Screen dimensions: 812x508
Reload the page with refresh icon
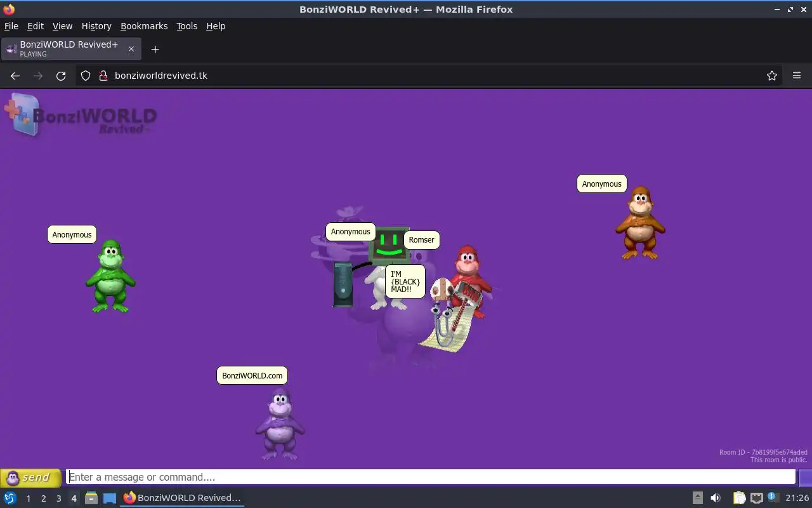[61, 76]
